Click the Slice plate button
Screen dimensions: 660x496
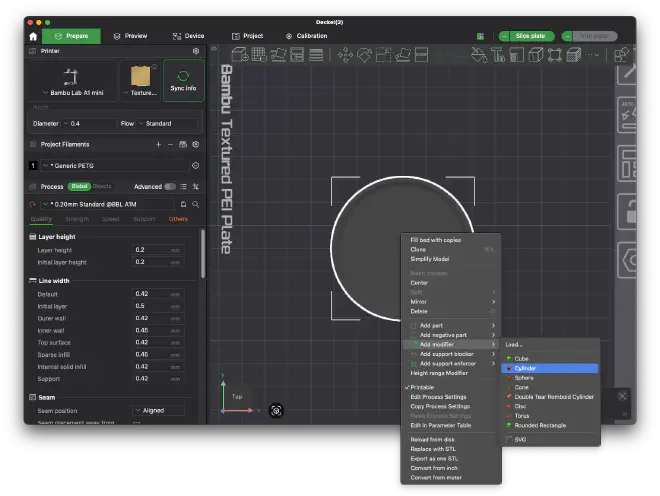(x=530, y=36)
